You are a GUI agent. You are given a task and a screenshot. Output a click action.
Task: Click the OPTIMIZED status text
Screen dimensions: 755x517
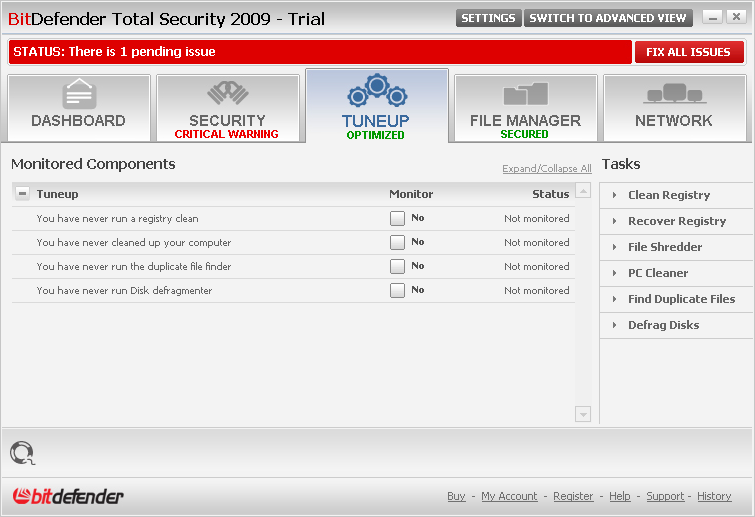pos(376,135)
